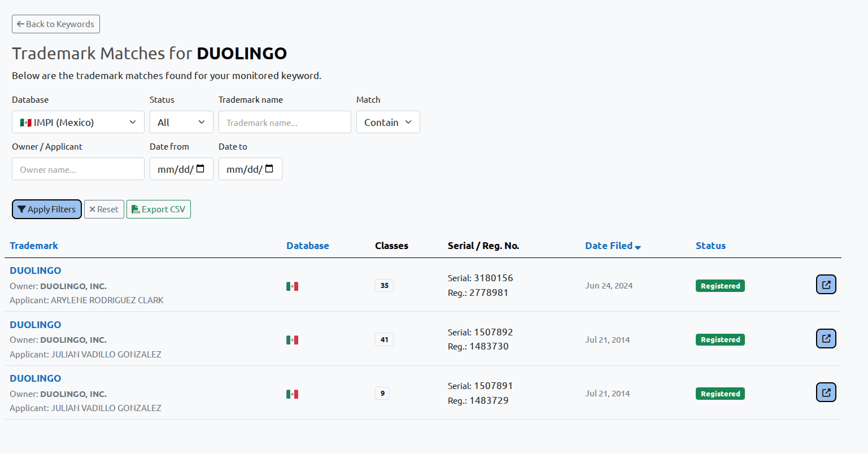Export results with Export CSV button
The image size is (868, 454).
click(159, 209)
